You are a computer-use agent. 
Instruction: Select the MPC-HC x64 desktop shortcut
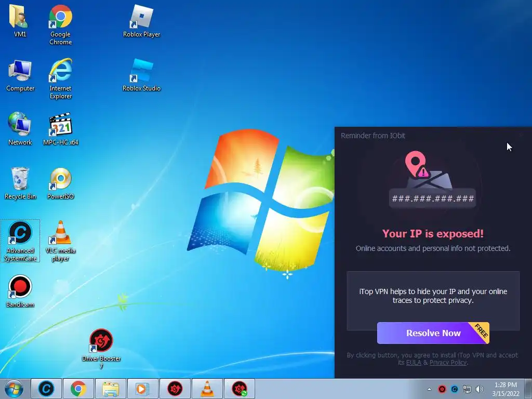pos(60,129)
